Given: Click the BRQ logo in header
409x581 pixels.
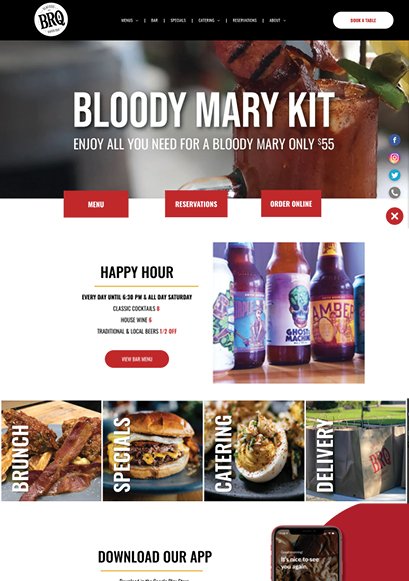Looking at the screenshot, I should pos(51,20).
